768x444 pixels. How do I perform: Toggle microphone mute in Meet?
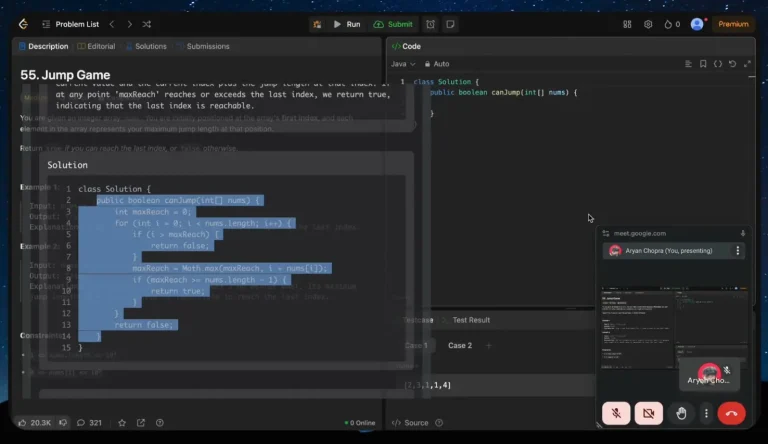[x=616, y=413]
